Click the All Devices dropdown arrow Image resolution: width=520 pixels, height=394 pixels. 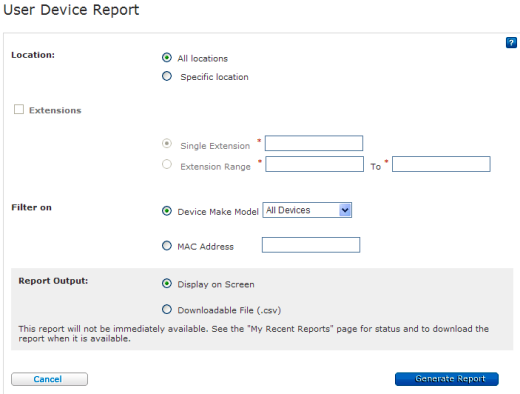[x=345, y=210]
